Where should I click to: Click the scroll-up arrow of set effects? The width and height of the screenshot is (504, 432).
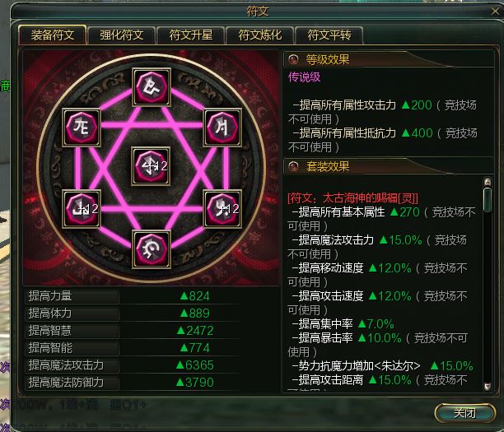click(x=488, y=182)
